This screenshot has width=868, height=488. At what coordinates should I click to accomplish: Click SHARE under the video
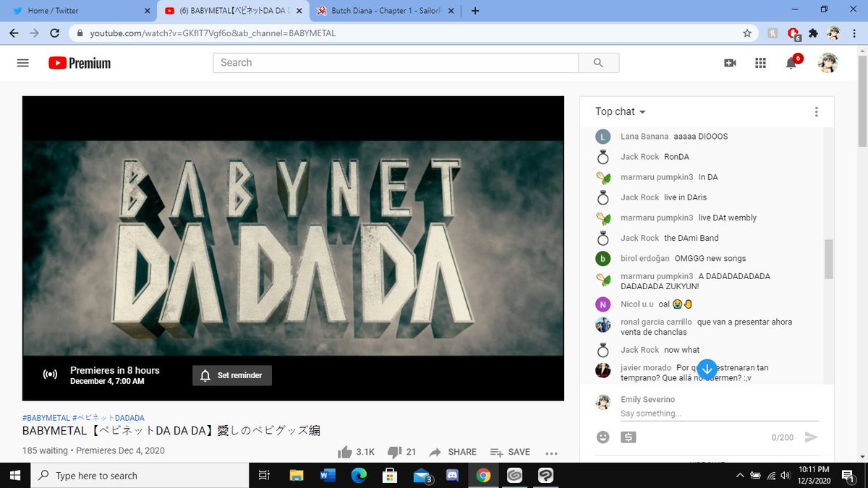pos(454,452)
